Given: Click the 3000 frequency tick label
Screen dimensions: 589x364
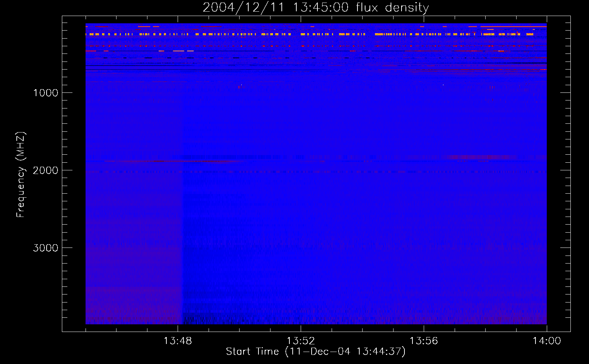Looking at the screenshot, I should tap(46, 248).
